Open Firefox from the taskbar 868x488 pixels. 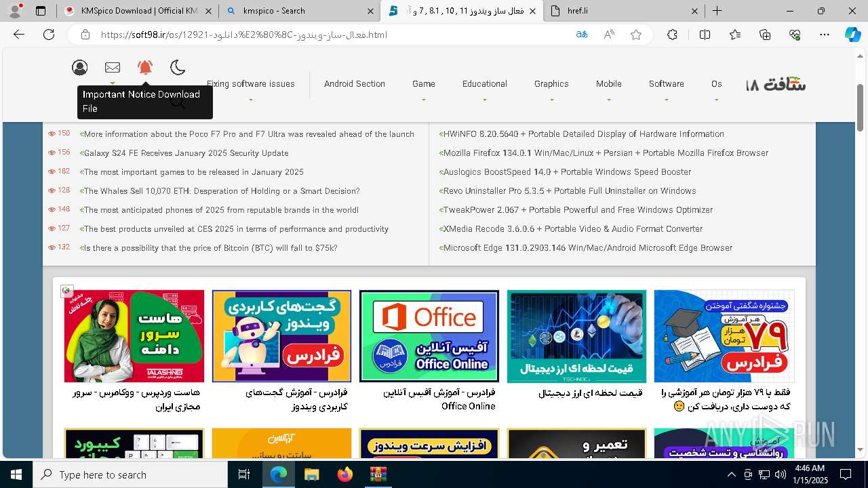coord(345,474)
